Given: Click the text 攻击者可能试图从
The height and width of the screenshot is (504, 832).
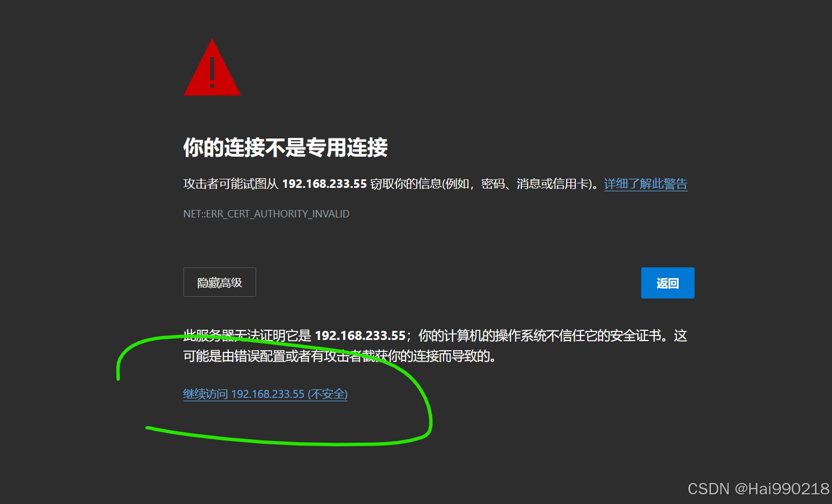Looking at the screenshot, I should [231, 184].
